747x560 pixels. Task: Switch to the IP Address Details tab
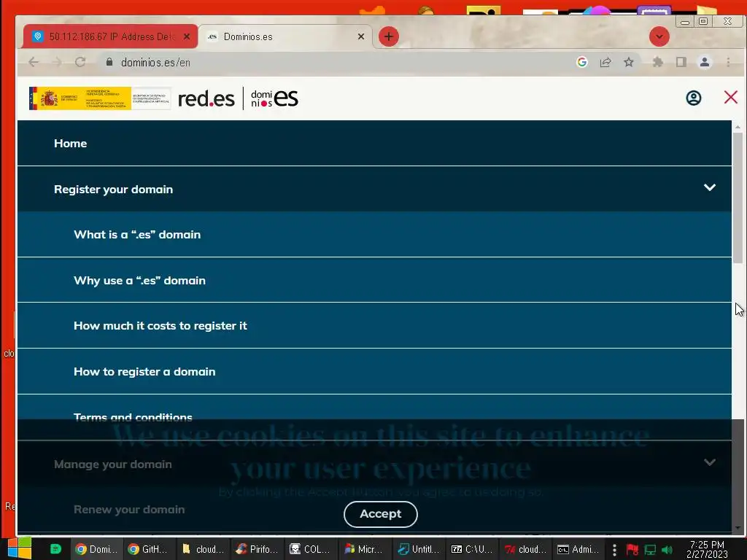click(109, 36)
